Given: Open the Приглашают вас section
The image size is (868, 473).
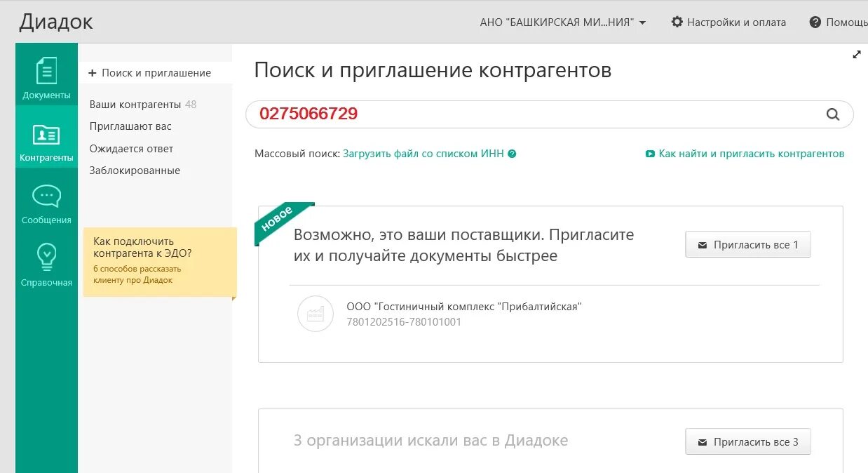Looking at the screenshot, I should [x=130, y=126].
